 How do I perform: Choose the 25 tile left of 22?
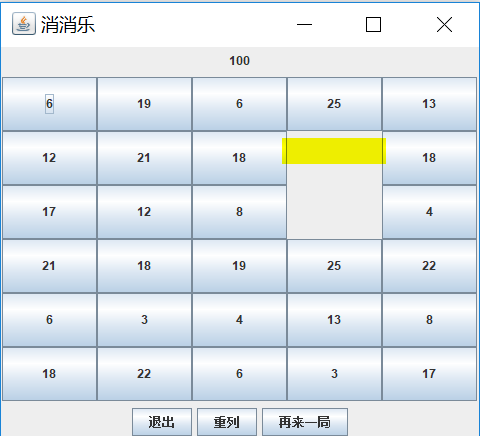(334, 266)
